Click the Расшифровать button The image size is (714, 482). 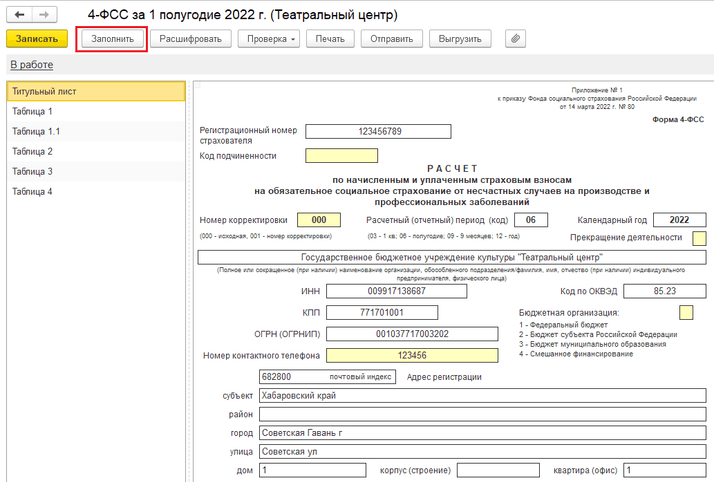point(191,39)
